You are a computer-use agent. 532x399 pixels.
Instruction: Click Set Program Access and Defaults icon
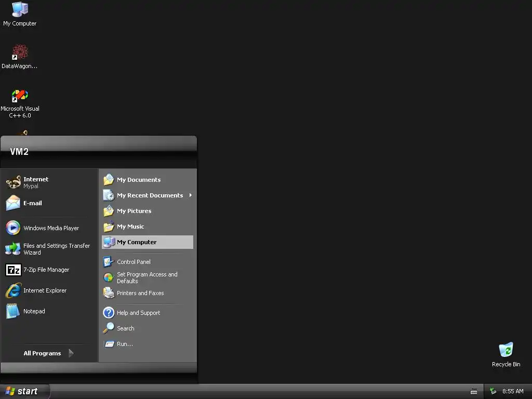tap(109, 277)
